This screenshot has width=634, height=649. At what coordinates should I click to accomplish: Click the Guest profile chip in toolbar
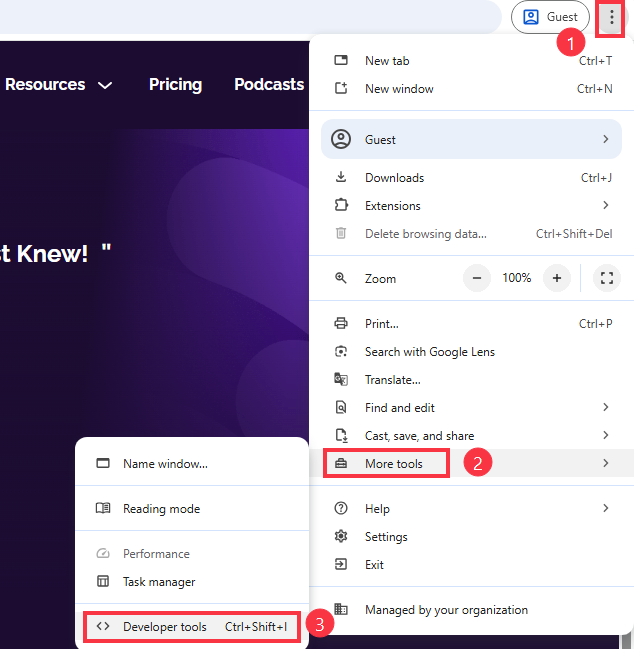pos(550,17)
